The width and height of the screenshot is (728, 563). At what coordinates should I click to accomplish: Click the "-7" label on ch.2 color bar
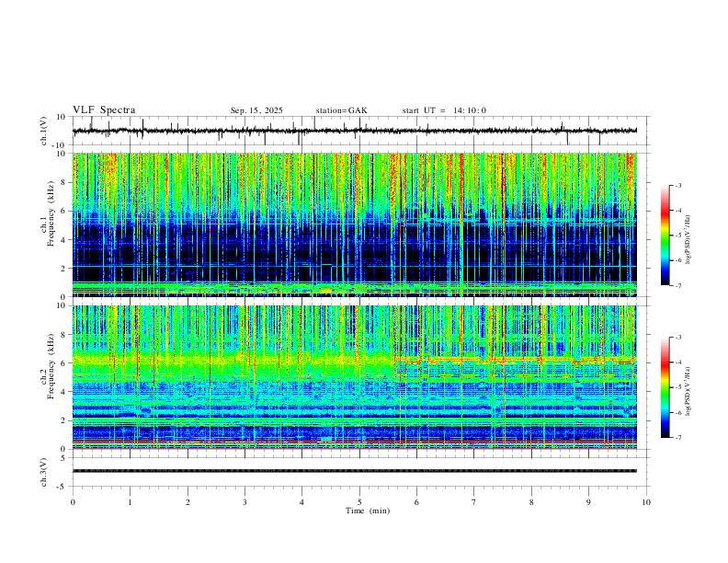(678, 438)
